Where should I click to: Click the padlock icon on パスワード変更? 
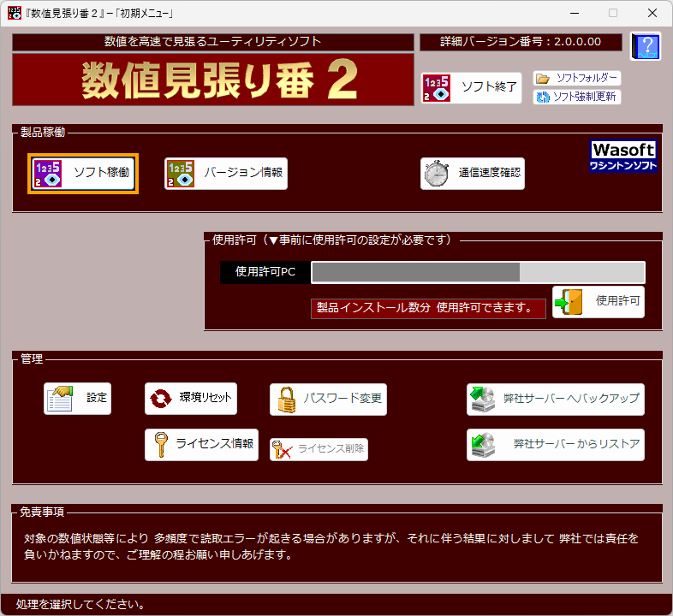tap(287, 400)
